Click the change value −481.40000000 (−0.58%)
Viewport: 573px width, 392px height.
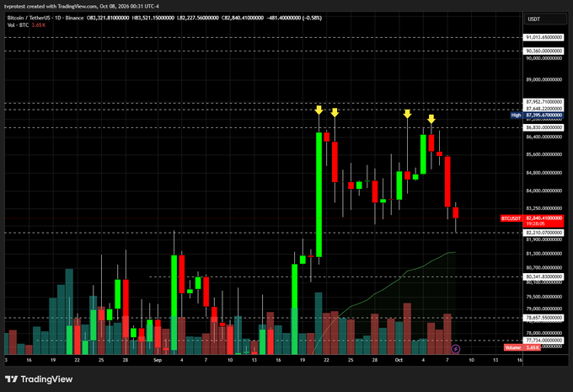[x=294, y=18]
